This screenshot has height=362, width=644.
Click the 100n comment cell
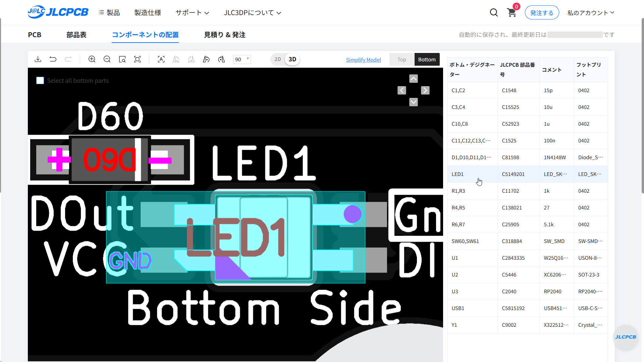(557, 141)
